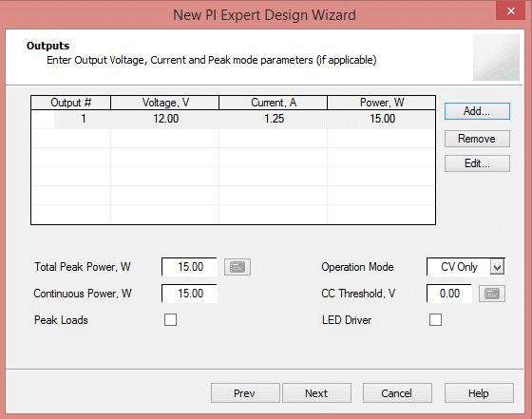The image size is (532, 419).
Task: Click the Voltage, V column header
Action: pyautogui.click(x=165, y=103)
